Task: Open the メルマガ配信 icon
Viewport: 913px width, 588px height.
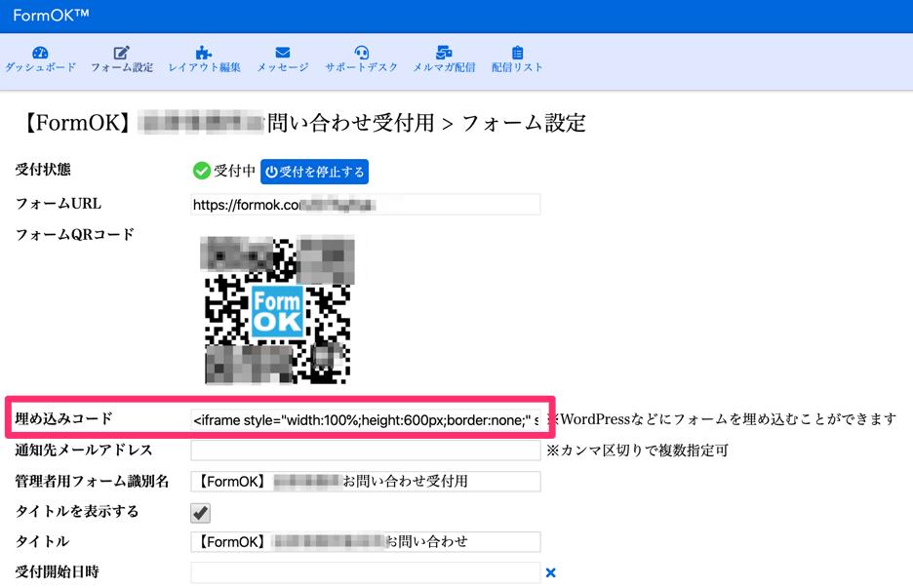Action: [444, 53]
